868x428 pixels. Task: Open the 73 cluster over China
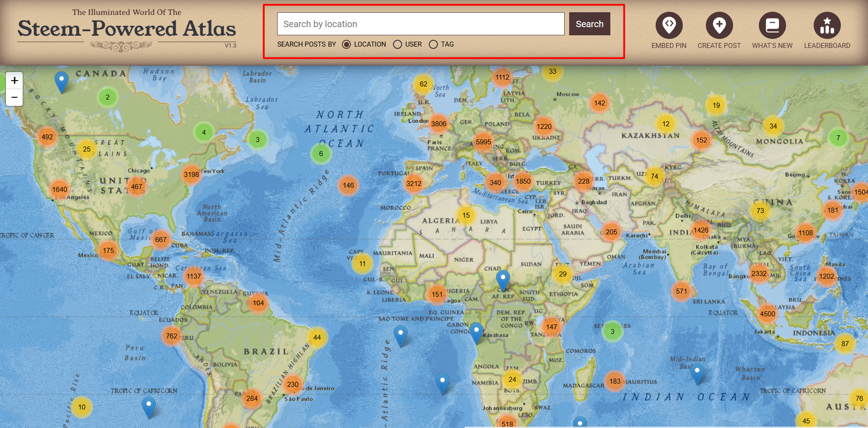760,211
